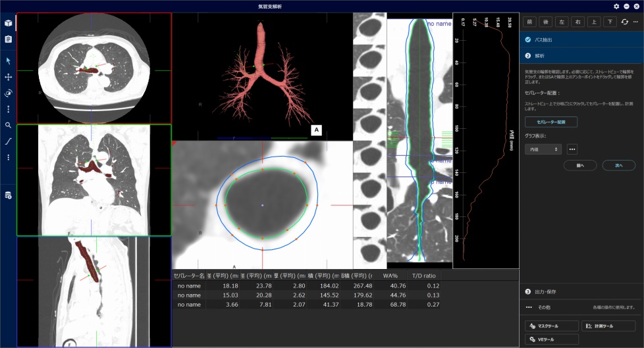
Task: Select the magnifier zoom tool
Action: 9,125
